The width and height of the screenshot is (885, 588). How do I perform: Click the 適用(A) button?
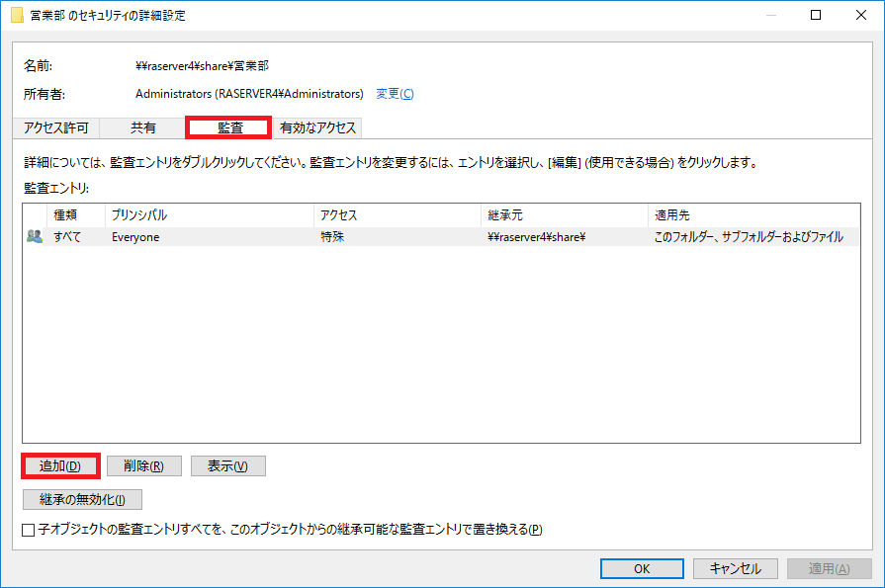[829, 569]
